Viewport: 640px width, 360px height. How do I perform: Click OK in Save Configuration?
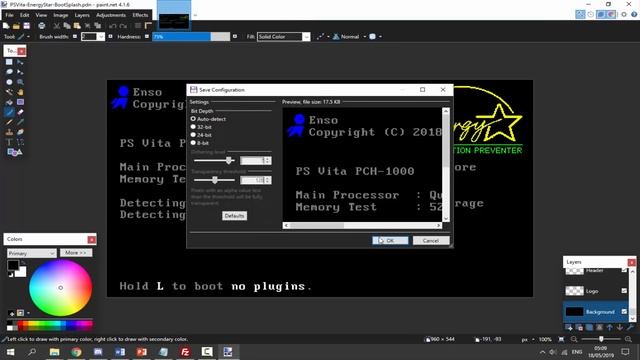(x=390, y=240)
